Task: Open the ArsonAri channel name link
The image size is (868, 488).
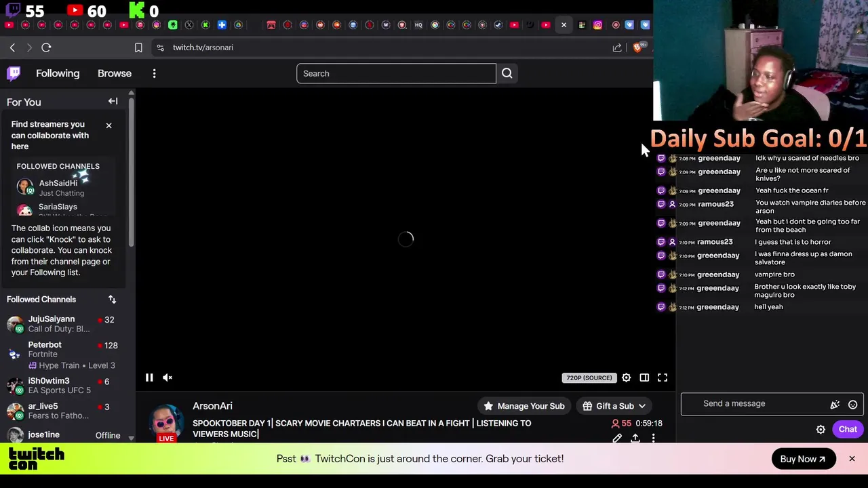Action: (x=212, y=406)
